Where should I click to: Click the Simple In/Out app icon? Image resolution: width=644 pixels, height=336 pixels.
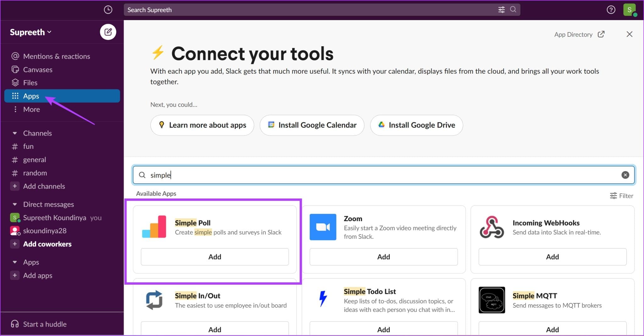coord(154,300)
